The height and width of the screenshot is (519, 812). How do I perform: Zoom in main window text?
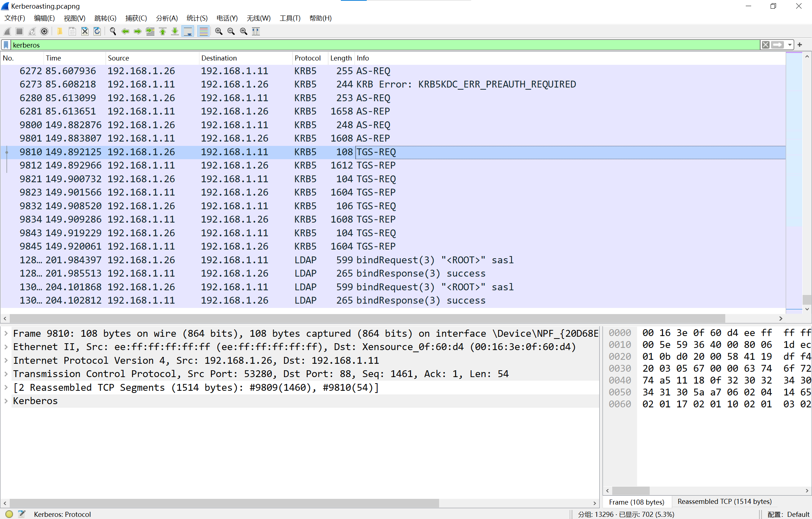218,31
